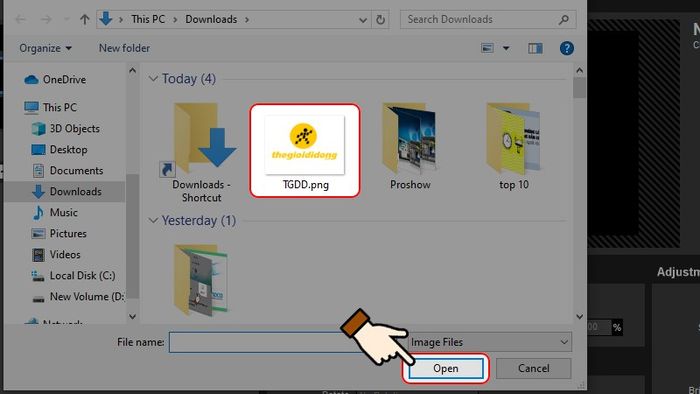This screenshot has width=700, height=394.
Task: Go back with the Back arrow
Action: pyautogui.click(x=21, y=19)
